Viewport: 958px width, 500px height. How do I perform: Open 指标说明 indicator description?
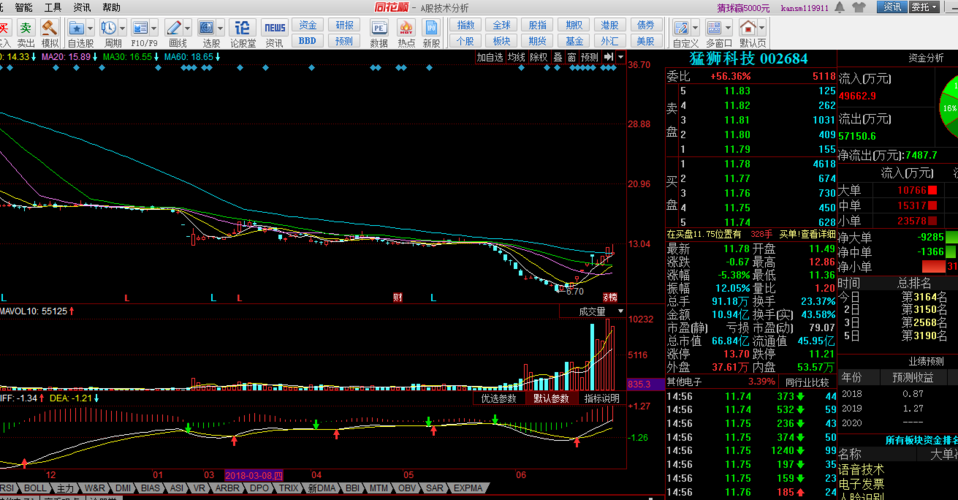(602, 398)
